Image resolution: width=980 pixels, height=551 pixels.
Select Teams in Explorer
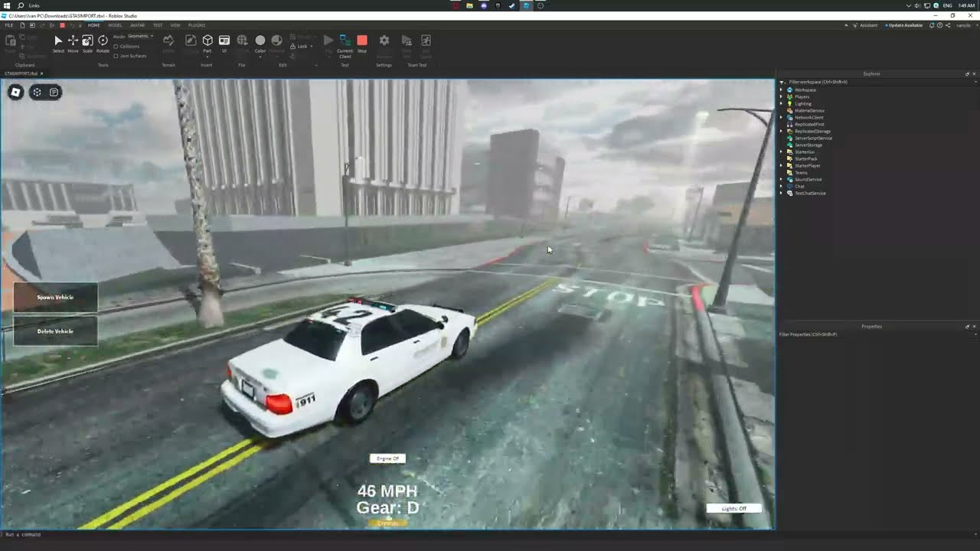(801, 173)
